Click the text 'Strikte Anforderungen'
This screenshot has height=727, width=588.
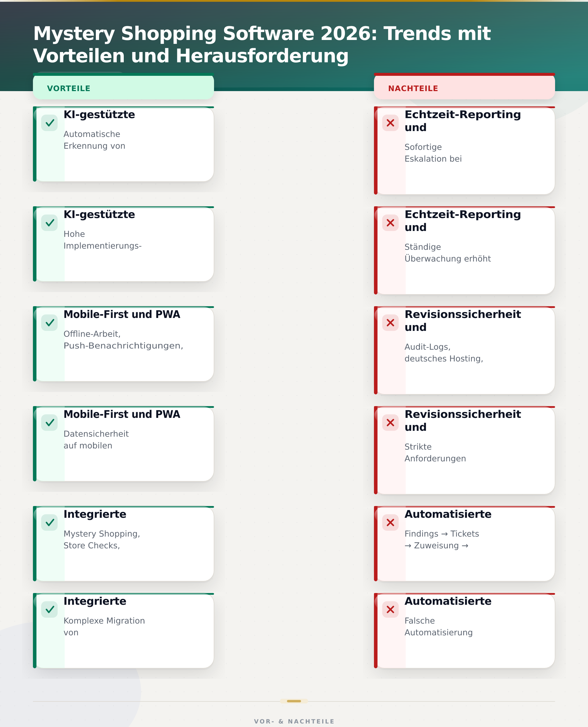[435, 452]
